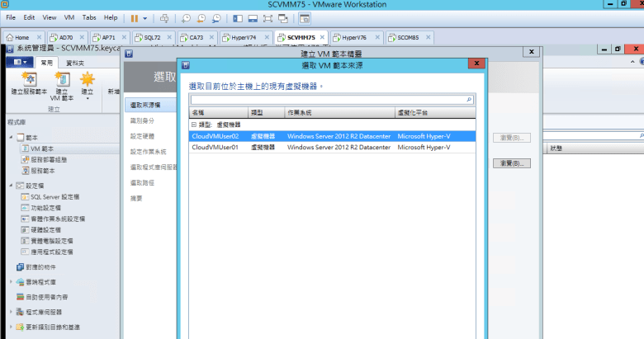The image size is (644, 339).
Task: Click the enabled 瀏覽(B)... button
Action: click(x=511, y=164)
